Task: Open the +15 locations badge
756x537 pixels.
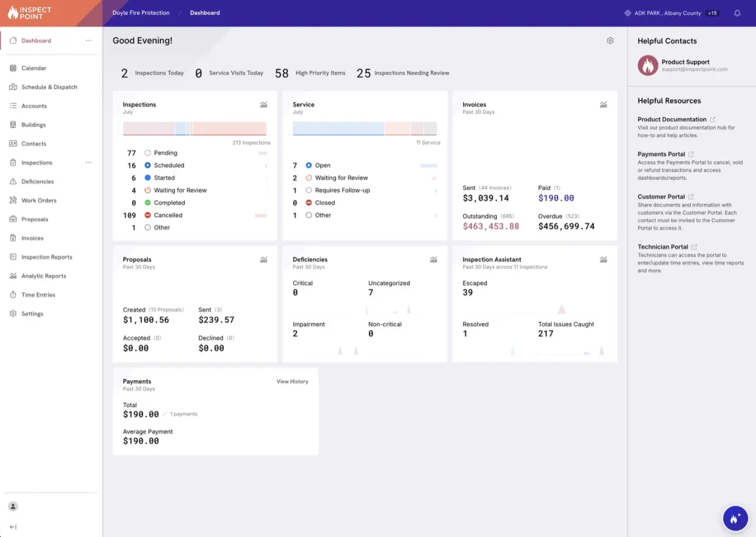Action: click(712, 13)
